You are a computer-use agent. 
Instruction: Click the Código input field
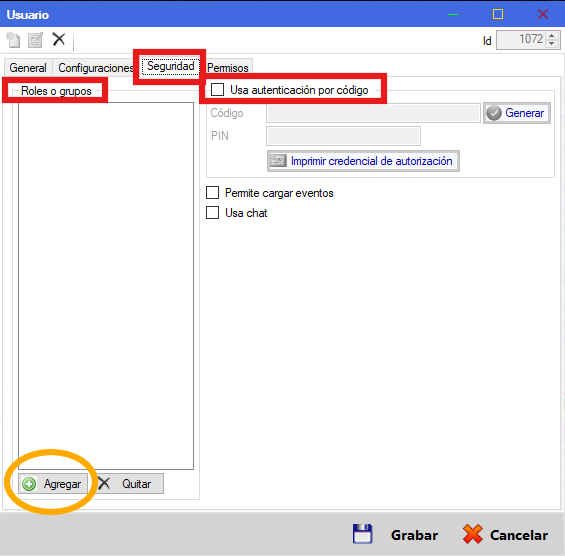coord(373,113)
